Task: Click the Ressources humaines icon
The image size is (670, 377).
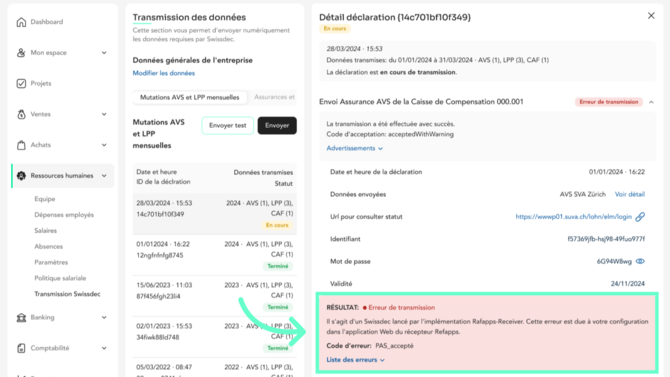Action: (21, 176)
